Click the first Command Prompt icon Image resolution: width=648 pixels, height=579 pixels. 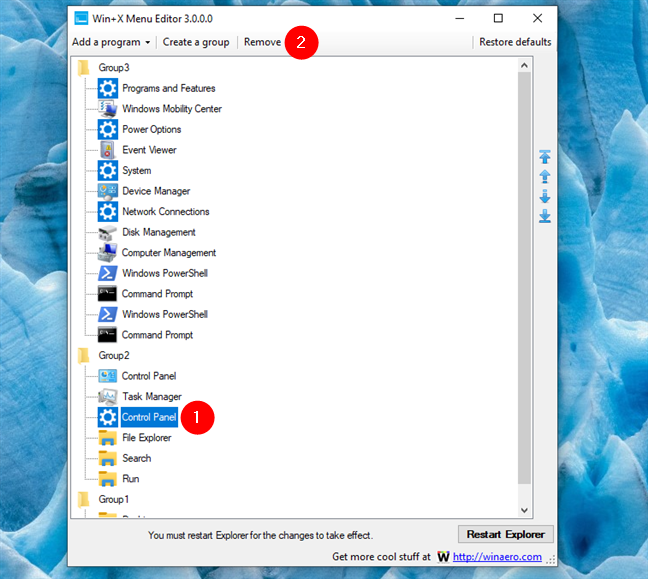coord(107,294)
